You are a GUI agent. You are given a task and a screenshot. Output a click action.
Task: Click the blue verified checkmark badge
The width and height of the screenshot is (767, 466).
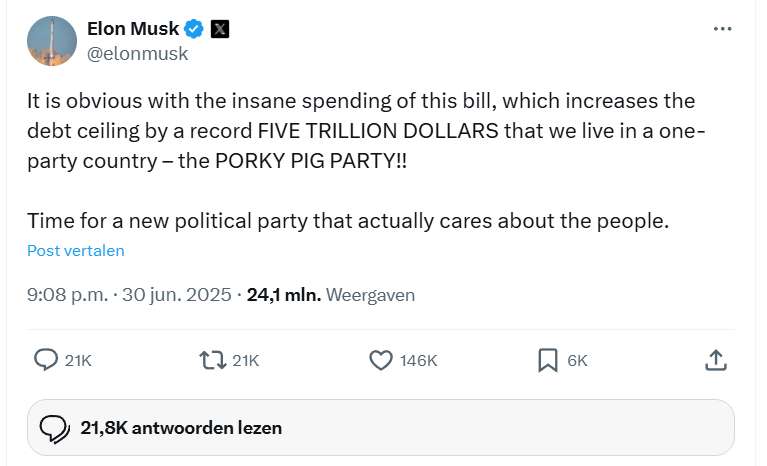point(195,29)
